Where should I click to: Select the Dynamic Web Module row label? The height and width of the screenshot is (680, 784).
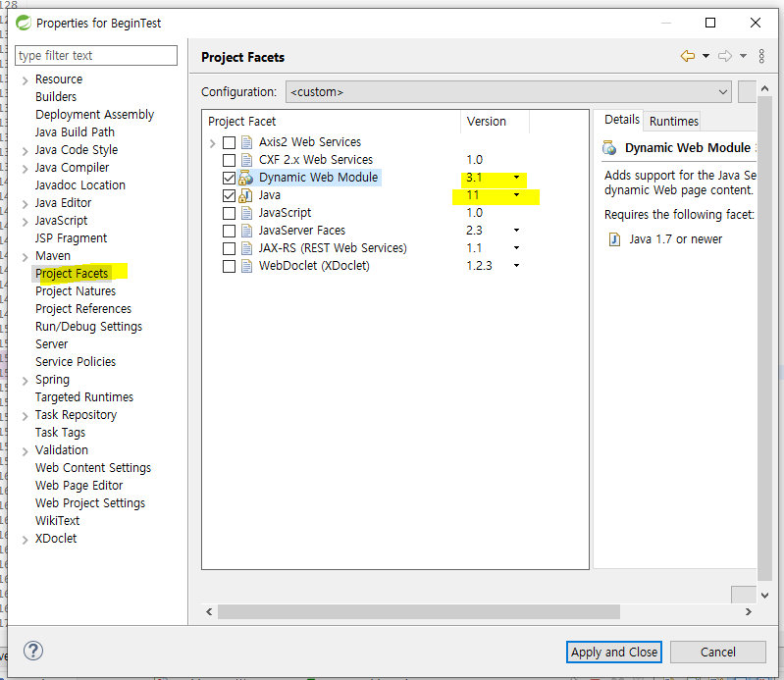pos(318,178)
